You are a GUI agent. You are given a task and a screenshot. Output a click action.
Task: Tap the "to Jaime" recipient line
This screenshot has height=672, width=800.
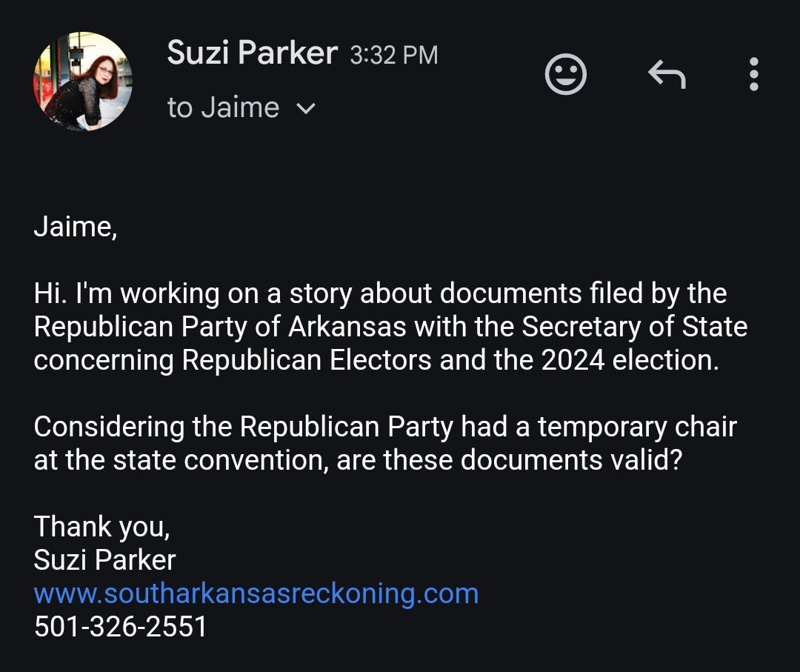coord(223,107)
